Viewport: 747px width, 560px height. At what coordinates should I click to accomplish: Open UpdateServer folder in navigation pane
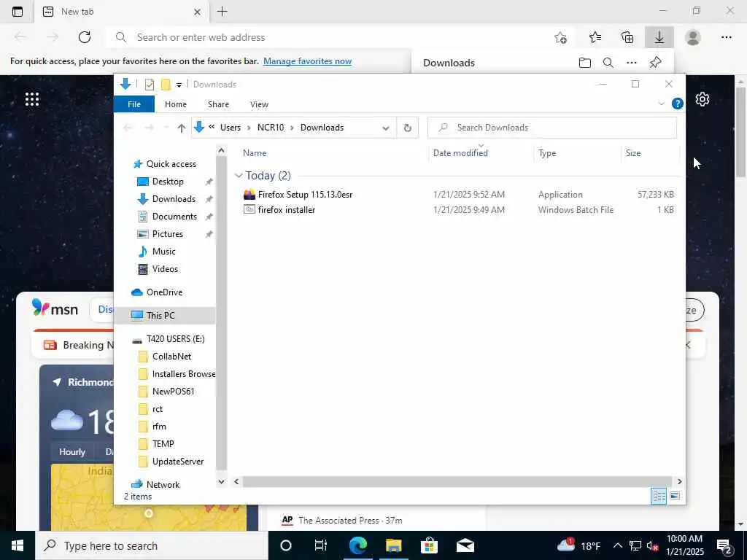coord(178,462)
